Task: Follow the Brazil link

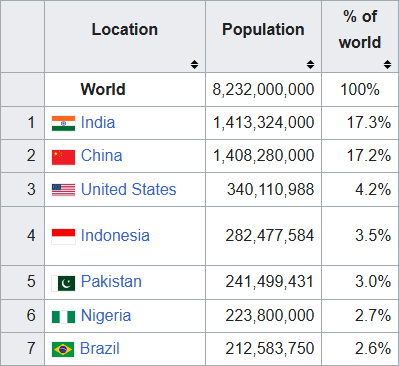Action: tap(100, 349)
